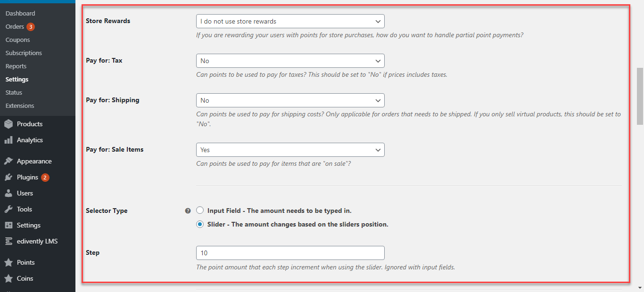Select the Slider radio option

coord(200,224)
